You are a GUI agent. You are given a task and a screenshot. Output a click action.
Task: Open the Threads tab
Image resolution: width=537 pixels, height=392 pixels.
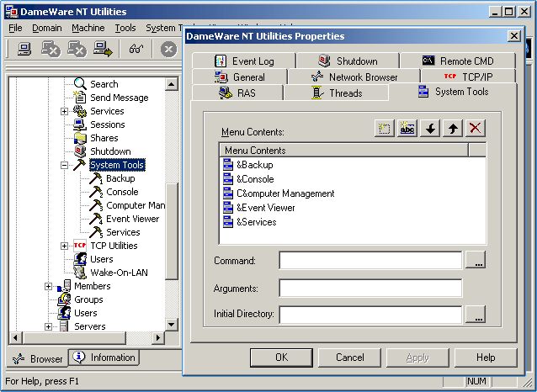click(x=337, y=93)
